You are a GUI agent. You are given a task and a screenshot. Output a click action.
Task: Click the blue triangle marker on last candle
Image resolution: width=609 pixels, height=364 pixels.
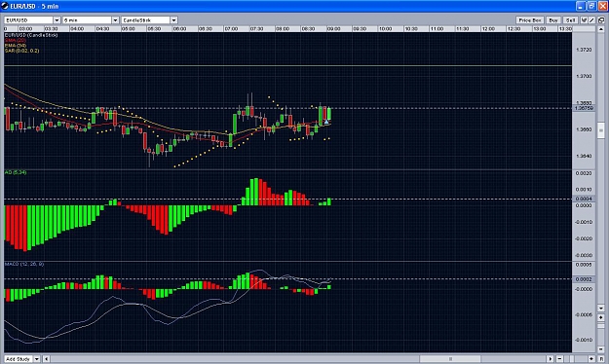tap(326, 122)
